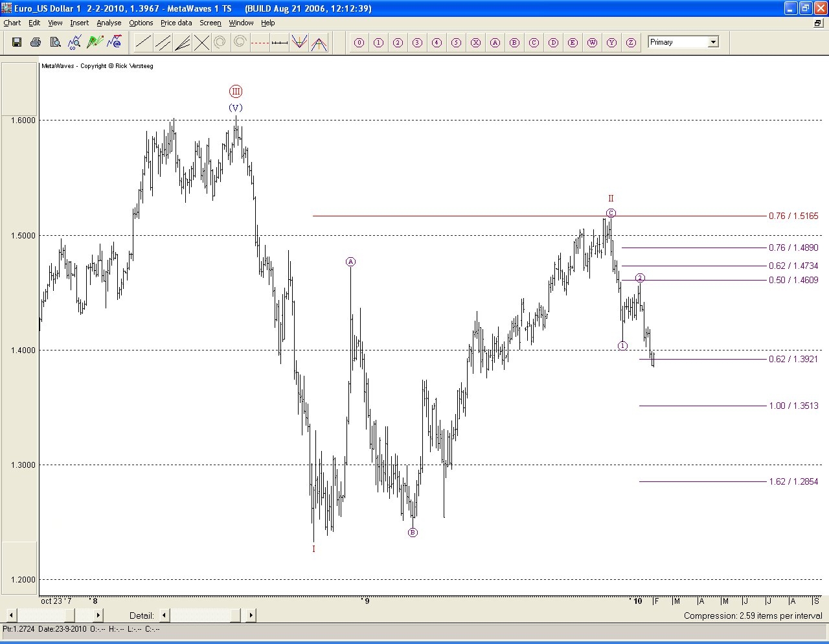Click the circled wave label A button
This screenshot has height=644, width=829.
point(495,43)
